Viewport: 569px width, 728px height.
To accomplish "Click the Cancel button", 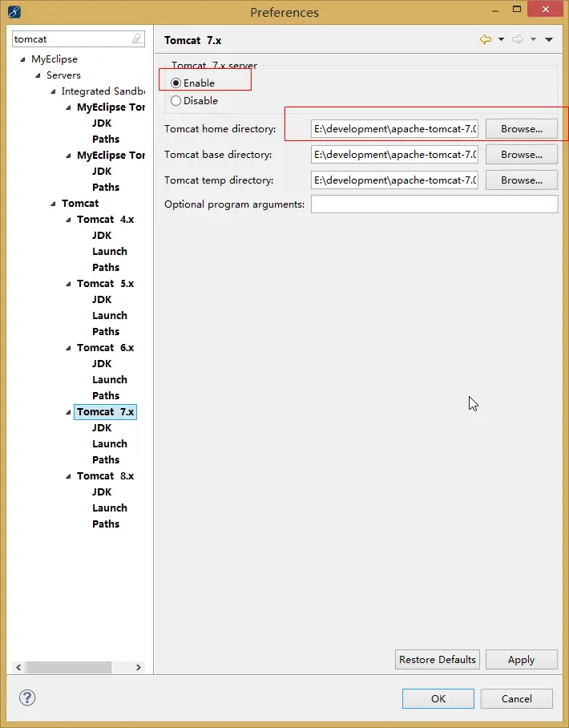I will point(517,699).
